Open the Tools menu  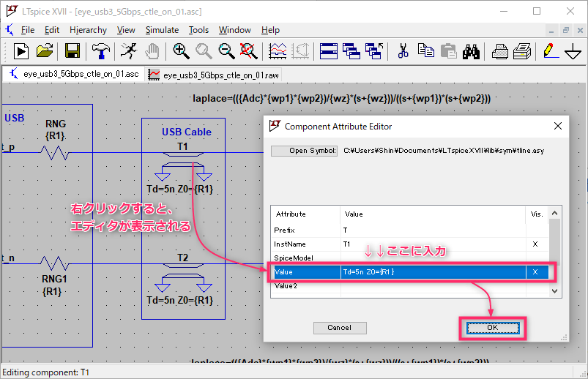[x=198, y=30]
